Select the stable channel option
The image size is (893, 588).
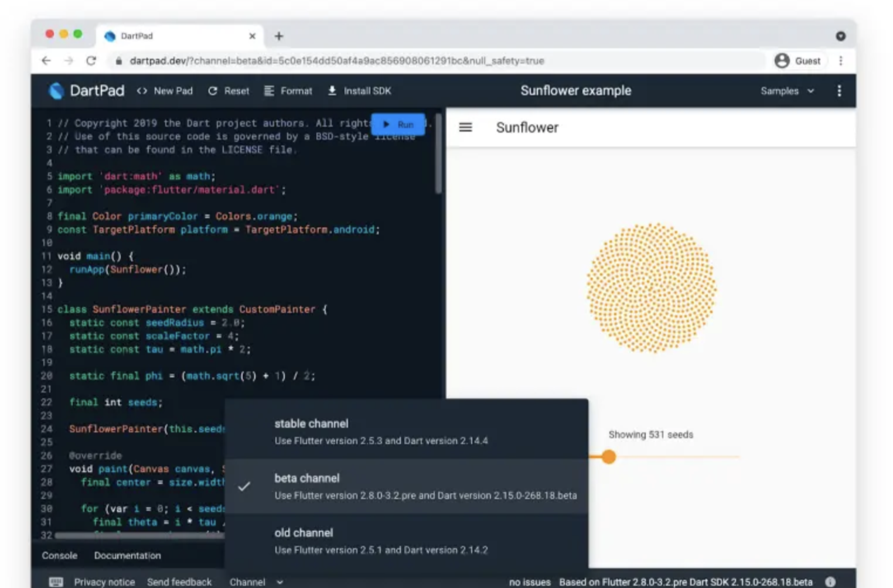(406, 432)
